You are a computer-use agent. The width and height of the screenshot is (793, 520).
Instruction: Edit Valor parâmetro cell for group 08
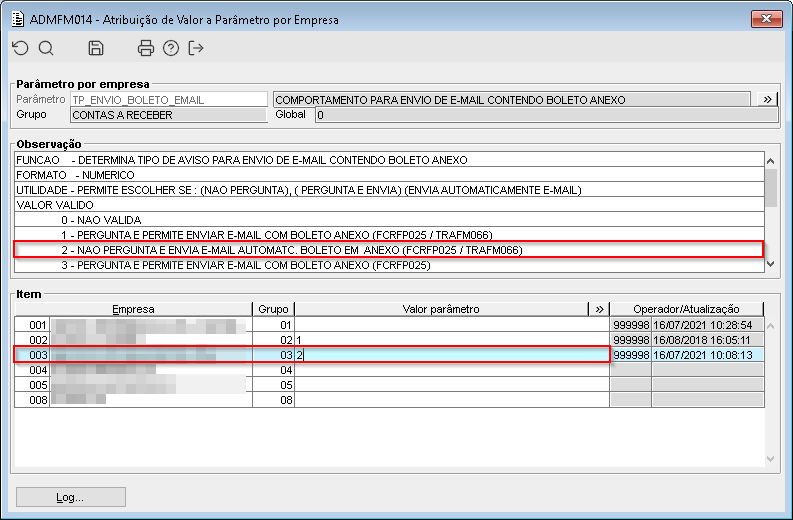click(x=452, y=400)
